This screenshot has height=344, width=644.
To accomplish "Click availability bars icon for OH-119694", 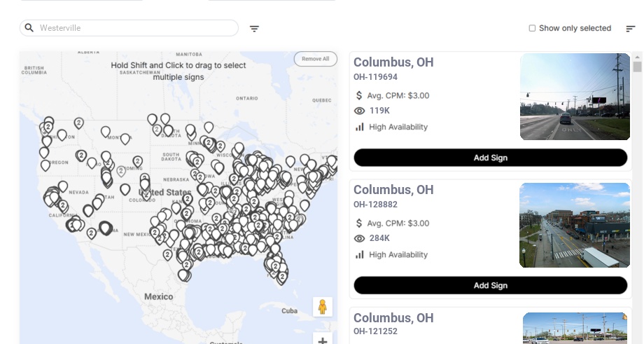I will (360, 127).
